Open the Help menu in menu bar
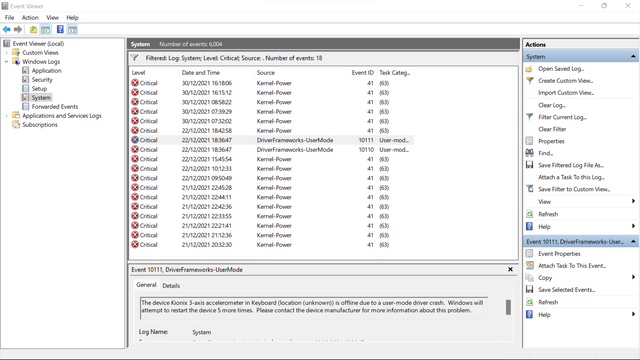Screen dimensions: 640x360 72,18
